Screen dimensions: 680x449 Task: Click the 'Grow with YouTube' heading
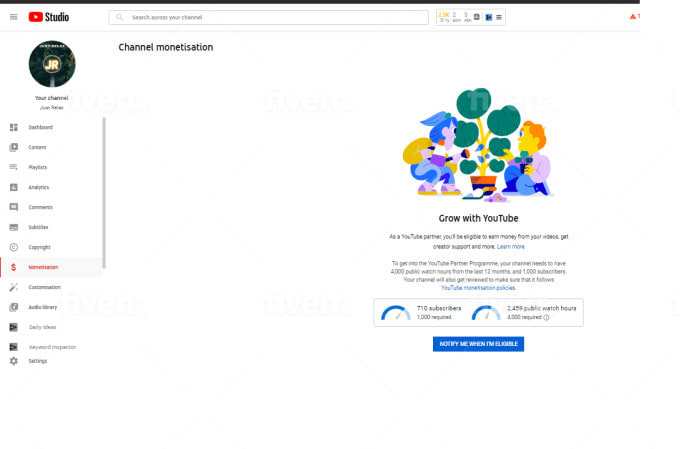click(478, 218)
